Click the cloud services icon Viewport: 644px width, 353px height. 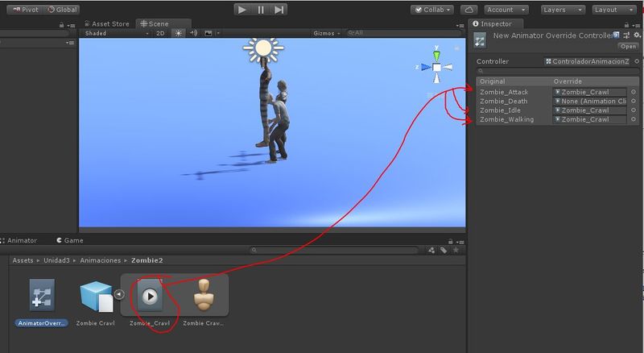[469, 10]
